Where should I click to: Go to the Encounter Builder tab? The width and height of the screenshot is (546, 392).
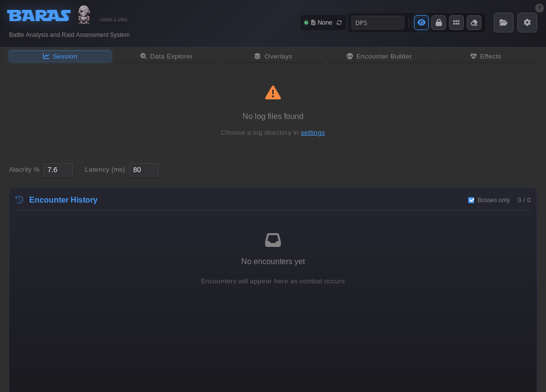379,56
